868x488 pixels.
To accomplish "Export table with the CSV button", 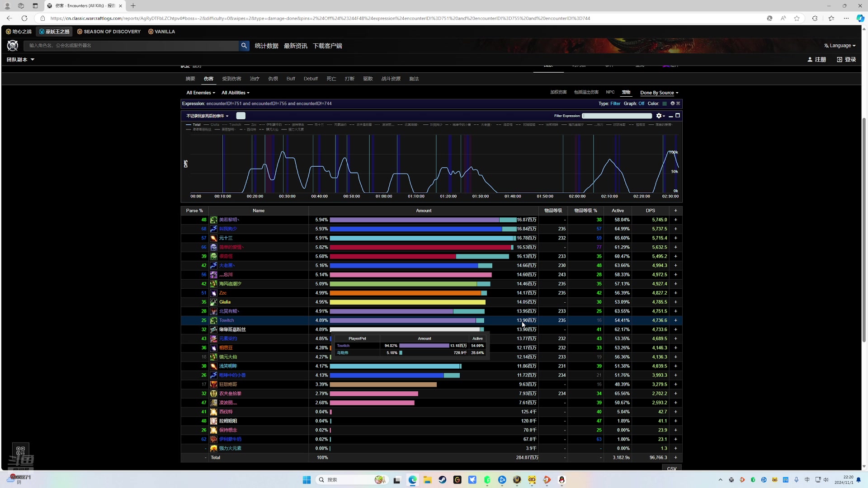I will pos(672,469).
